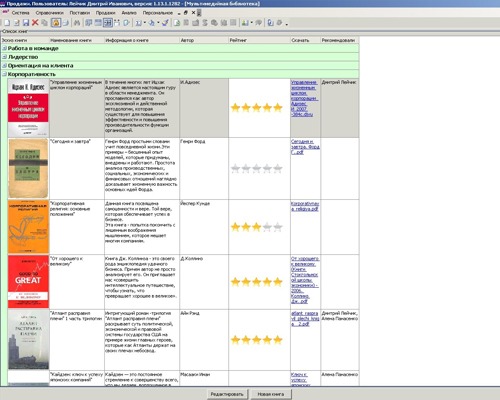Open the 'Справочники' menu
This screenshot has height=400, width=500.
coord(49,13)
